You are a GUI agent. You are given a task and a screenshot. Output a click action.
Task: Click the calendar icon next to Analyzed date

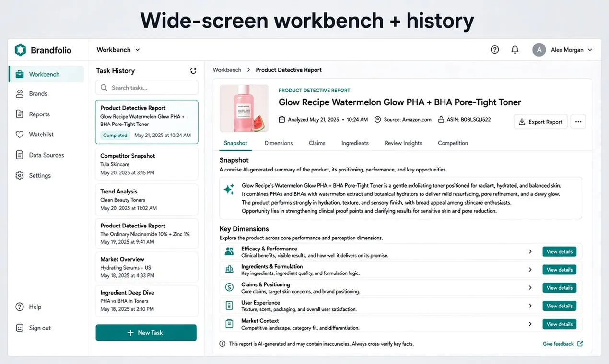point(282,120)
